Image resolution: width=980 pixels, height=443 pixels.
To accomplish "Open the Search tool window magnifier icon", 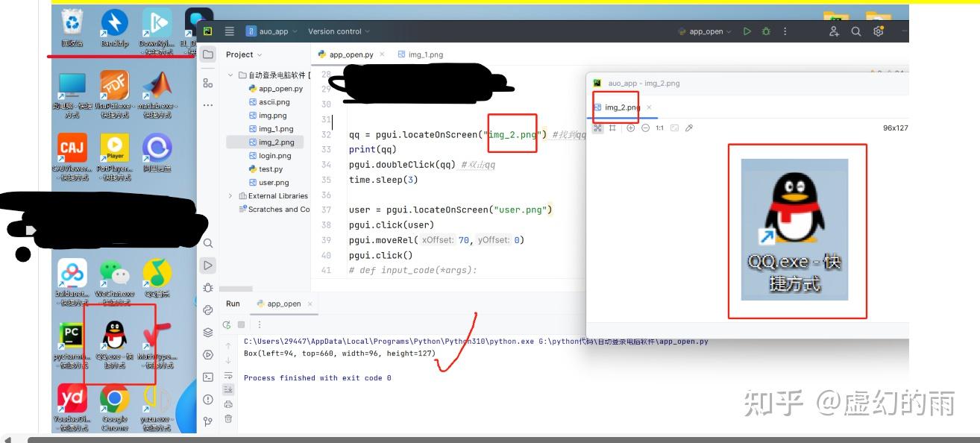I will [210, 243].
